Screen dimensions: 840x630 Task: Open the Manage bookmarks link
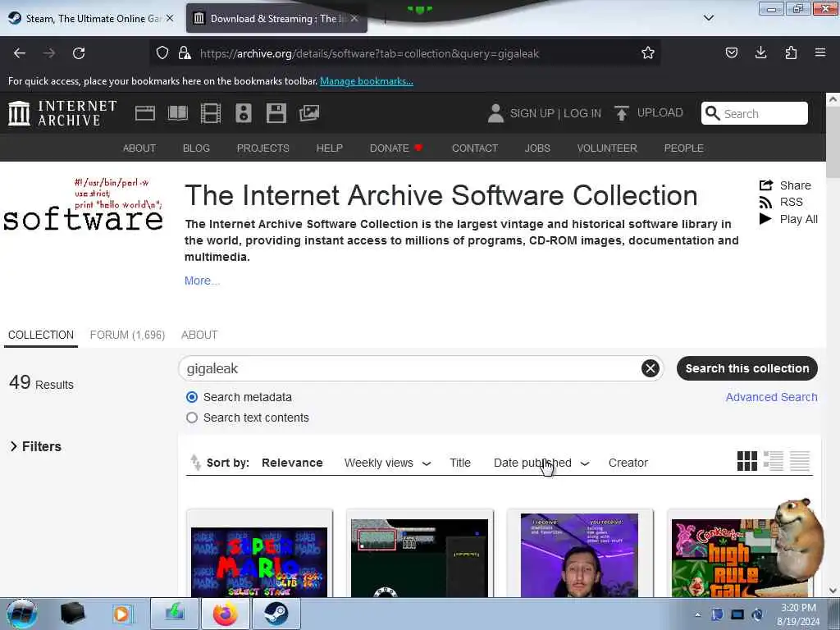367,81
